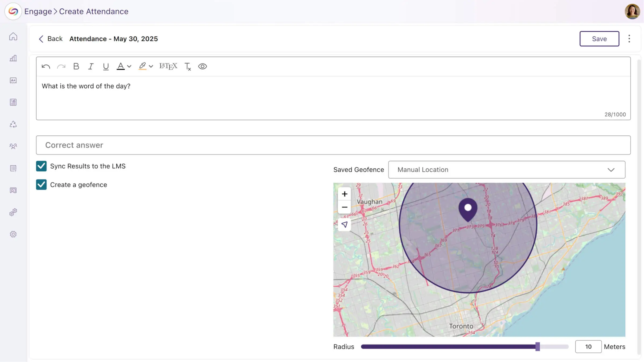Open the A+ grades sidebar icon
Screen dimensions: 644x362
(13, 80)
